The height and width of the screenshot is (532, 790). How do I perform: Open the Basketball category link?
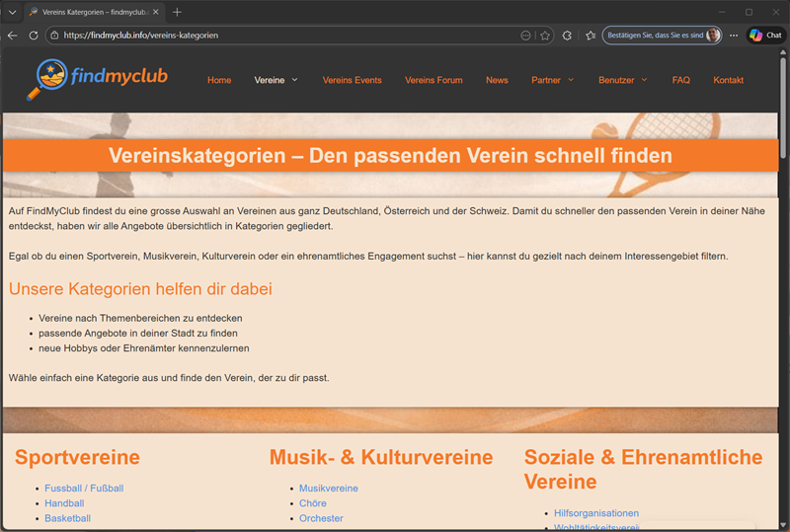coord(67,518)
